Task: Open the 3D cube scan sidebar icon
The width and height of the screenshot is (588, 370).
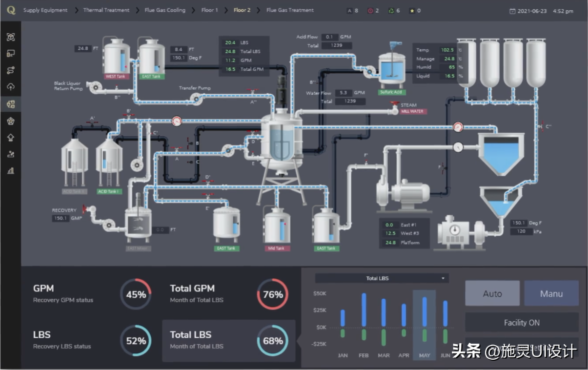Action: click(x=11, y=37)
